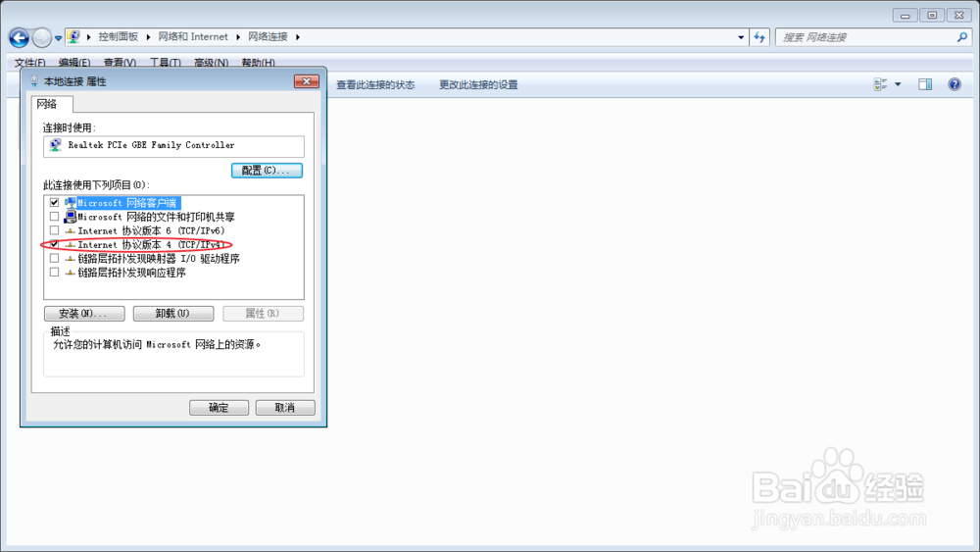Maximize the 网络连接 window
Viewport: 980px width, 552px height.
pyautogui.click(x=932, y=15)
